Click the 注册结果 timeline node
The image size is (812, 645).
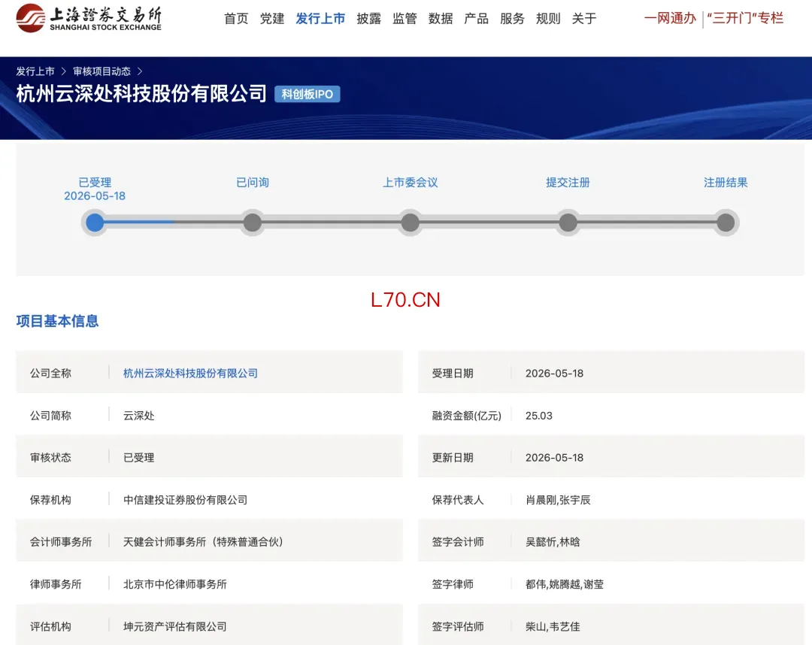click(726, 223)
